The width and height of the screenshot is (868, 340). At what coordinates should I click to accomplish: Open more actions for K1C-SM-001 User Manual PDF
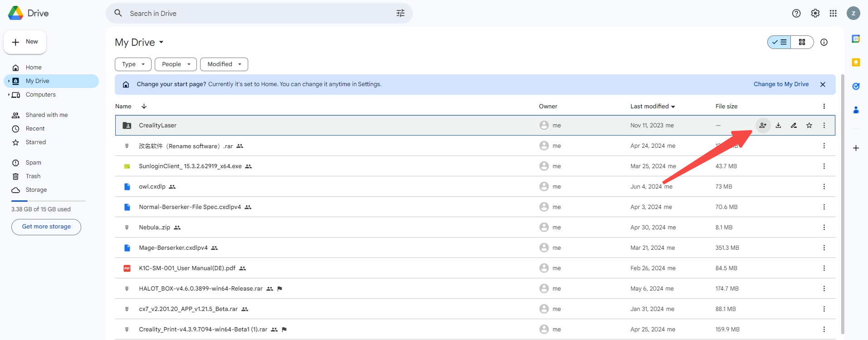click(824, 268)
